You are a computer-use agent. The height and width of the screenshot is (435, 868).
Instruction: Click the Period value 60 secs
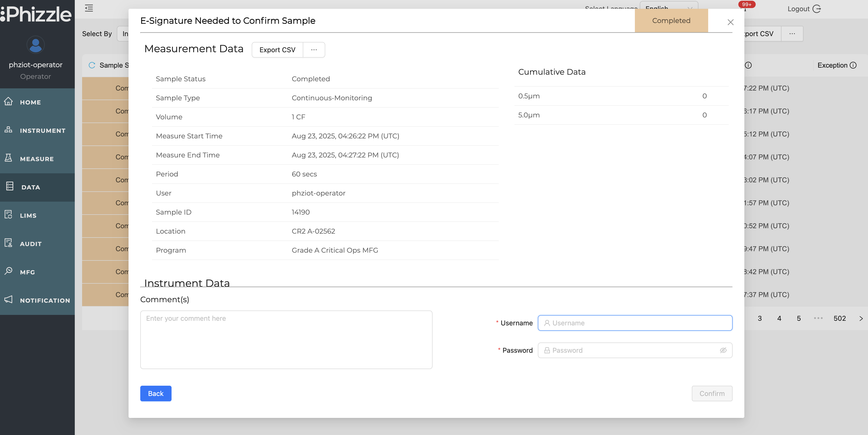coord(304,174)
